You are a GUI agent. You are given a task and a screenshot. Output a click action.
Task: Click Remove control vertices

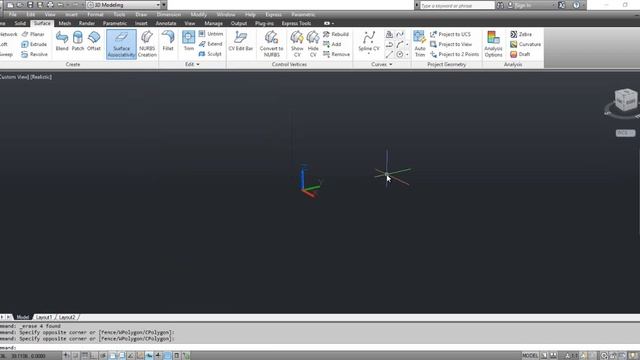(336, 54)
